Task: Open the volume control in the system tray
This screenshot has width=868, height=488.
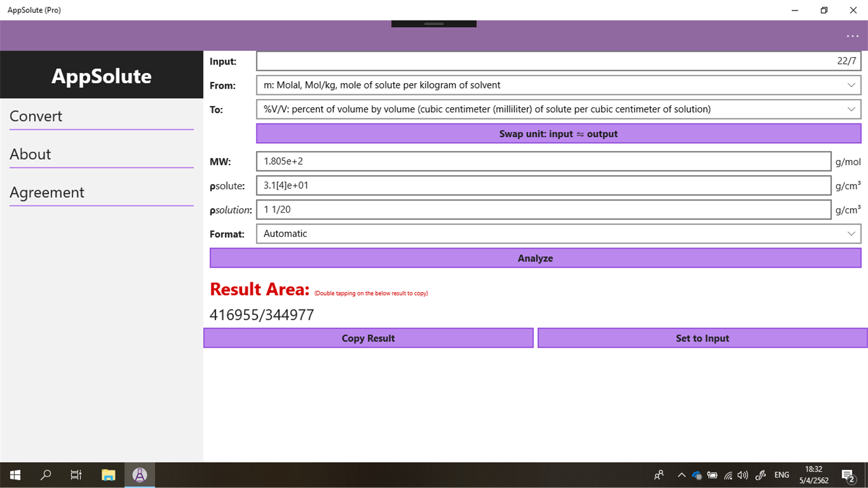Action: click(742, 475)
